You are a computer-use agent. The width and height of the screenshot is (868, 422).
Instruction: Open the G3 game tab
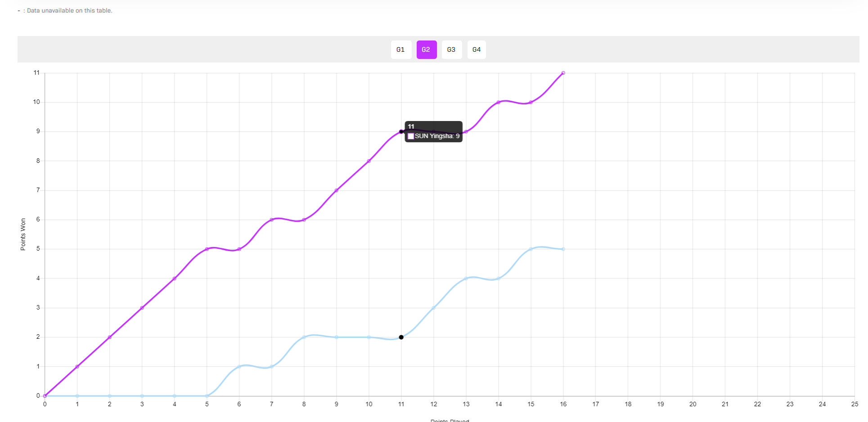pos(451,49)
